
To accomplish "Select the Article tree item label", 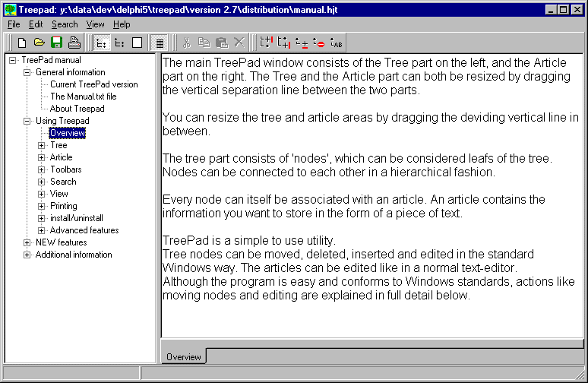I will (x=61, y=157).
